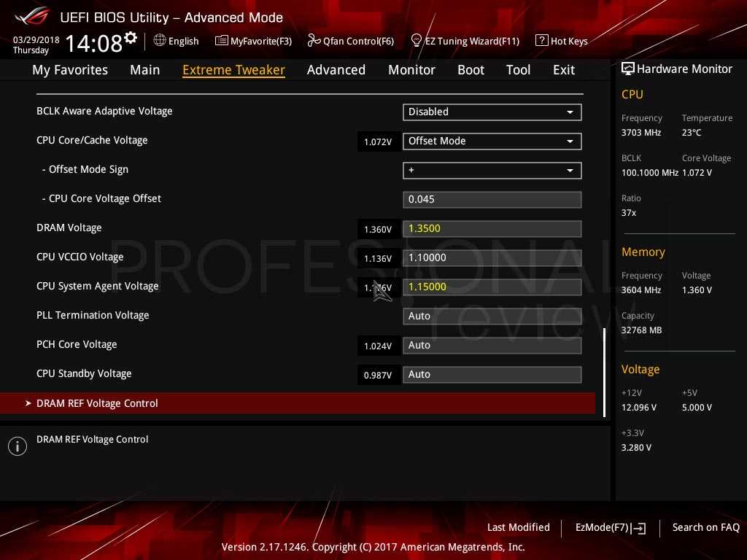Click the 1.024V reading beside PCH Core Voltage
This screenshot has height=560, width=747.
coord(378,346)
